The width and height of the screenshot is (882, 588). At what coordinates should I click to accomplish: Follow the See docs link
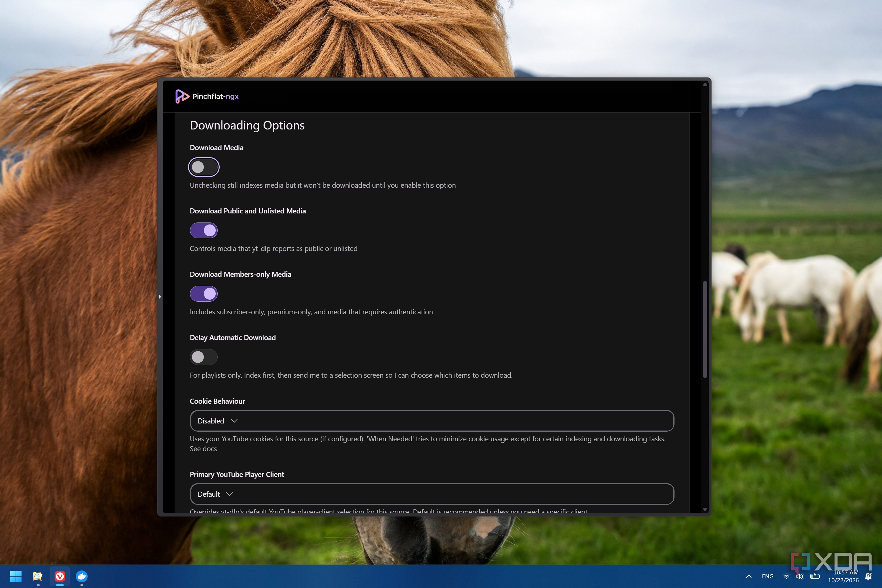pyautogui.click(x=203, y=449)
